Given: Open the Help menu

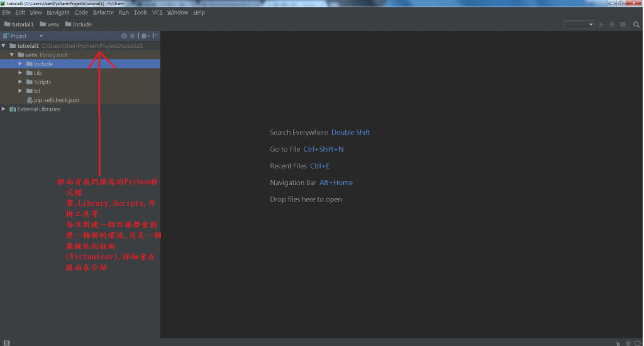Looking at the screenshot, I should 199,13.
